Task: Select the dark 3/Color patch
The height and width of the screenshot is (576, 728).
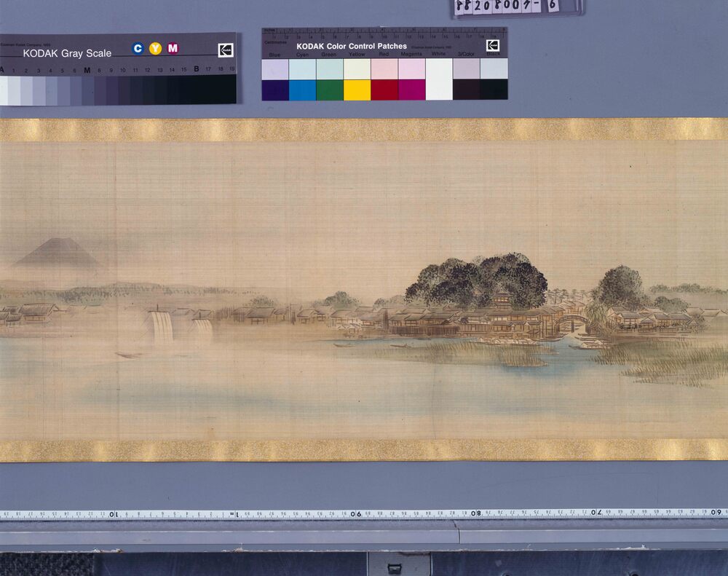Action: tap(467, 90)
